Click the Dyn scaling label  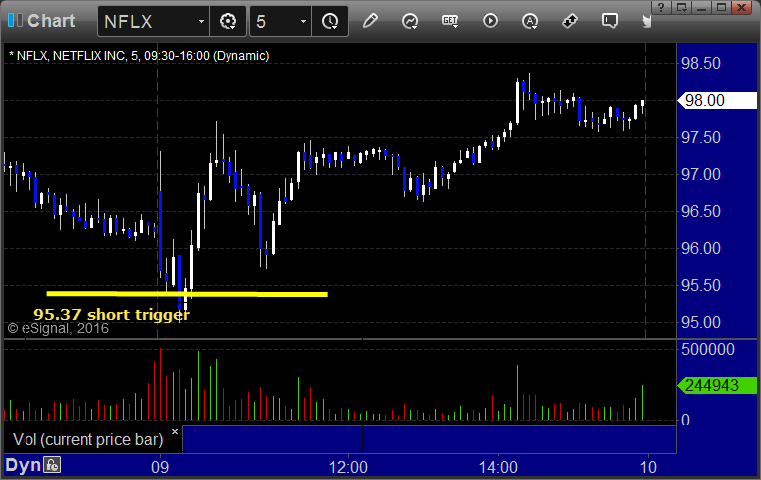[23, 465]
